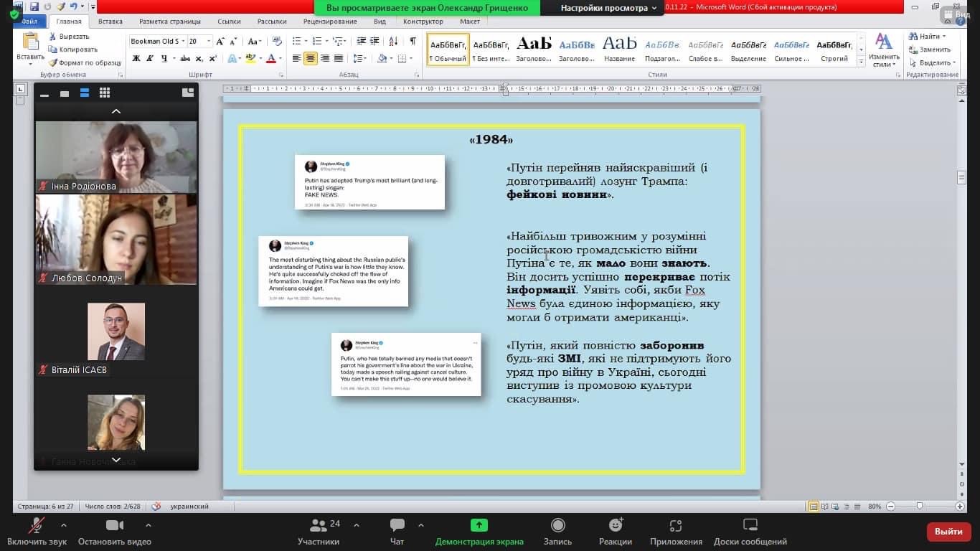Unmute microphone with Включить звук
Screen dimensions: 980x551
[x=35, y=526]
